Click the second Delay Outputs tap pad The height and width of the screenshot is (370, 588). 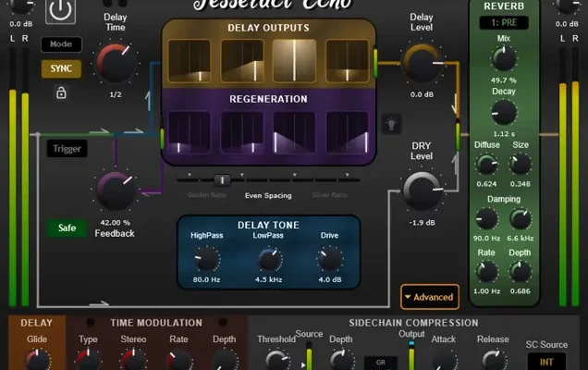click(242, 61)
